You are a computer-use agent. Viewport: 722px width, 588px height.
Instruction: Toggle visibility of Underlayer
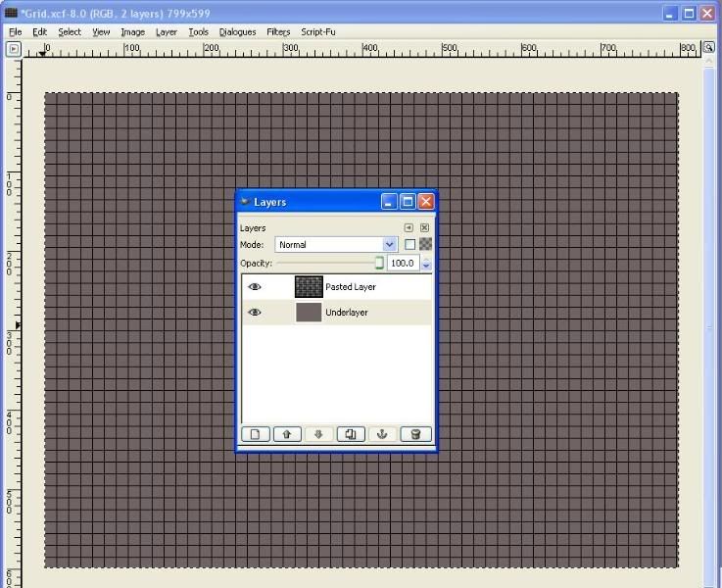point(254,313)
